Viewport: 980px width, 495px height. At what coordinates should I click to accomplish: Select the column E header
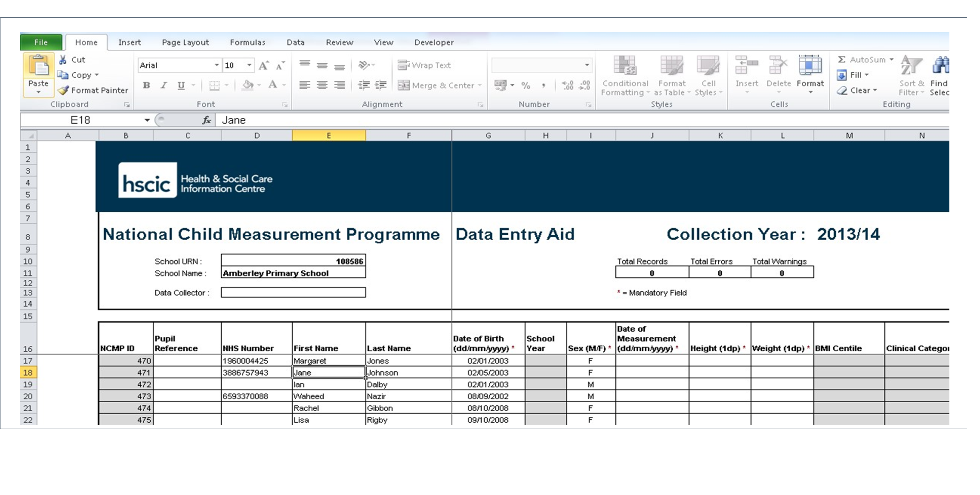click(329, 136)
